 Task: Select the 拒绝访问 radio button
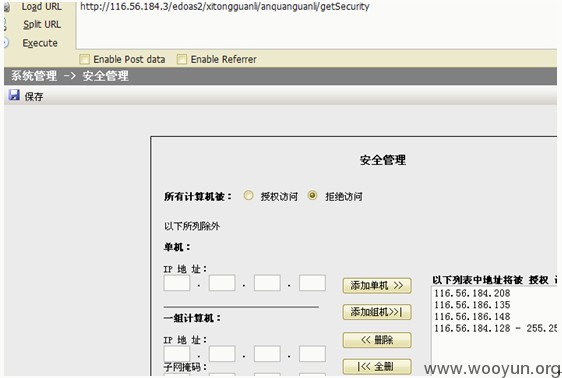(x=313, y=196)
